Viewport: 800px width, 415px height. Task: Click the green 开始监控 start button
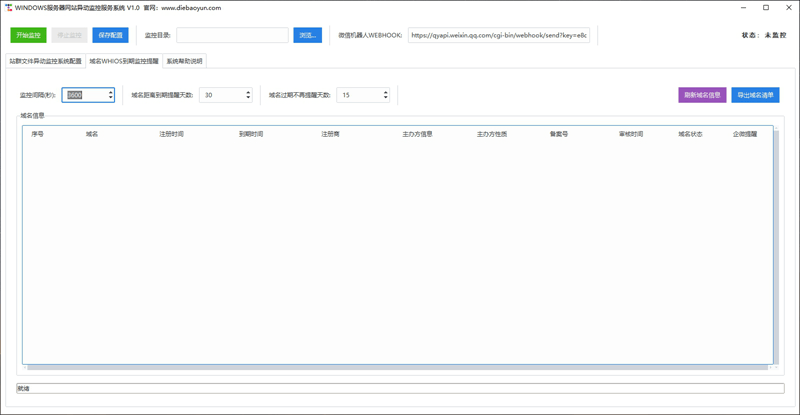29,35
